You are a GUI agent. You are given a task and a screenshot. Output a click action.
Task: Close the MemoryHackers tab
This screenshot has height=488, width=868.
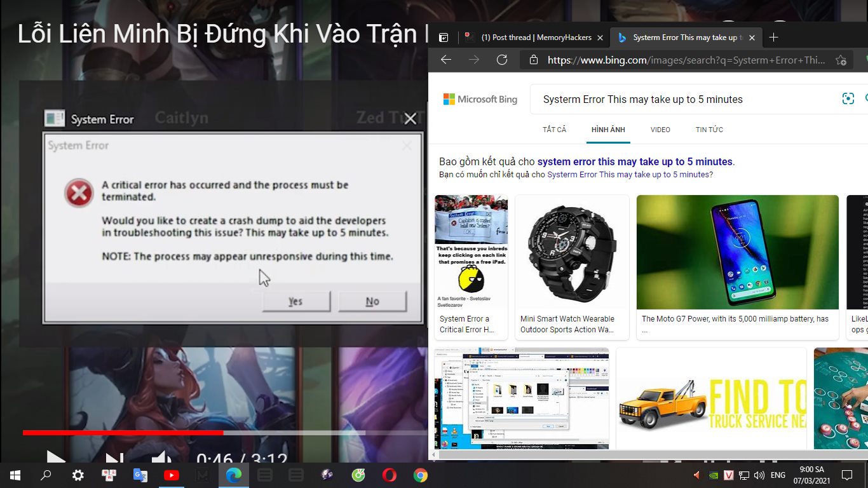tap(600, 37)
